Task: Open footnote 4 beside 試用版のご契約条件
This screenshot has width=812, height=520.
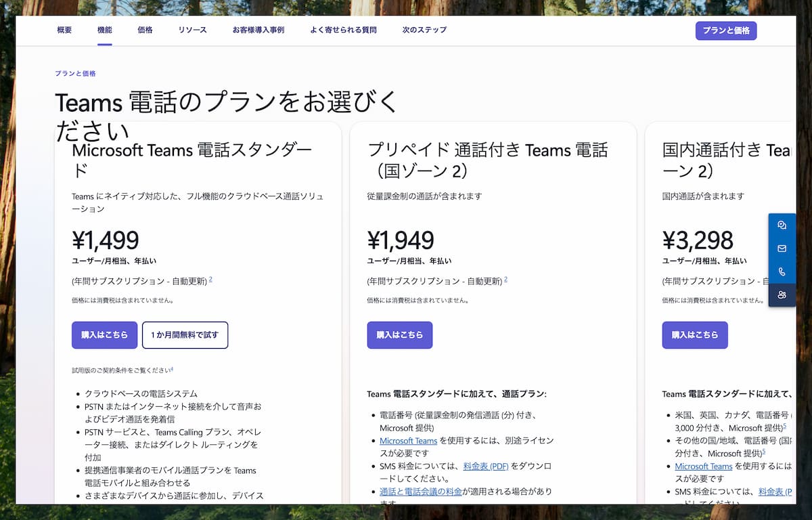Action: click(x=172, y=369)
